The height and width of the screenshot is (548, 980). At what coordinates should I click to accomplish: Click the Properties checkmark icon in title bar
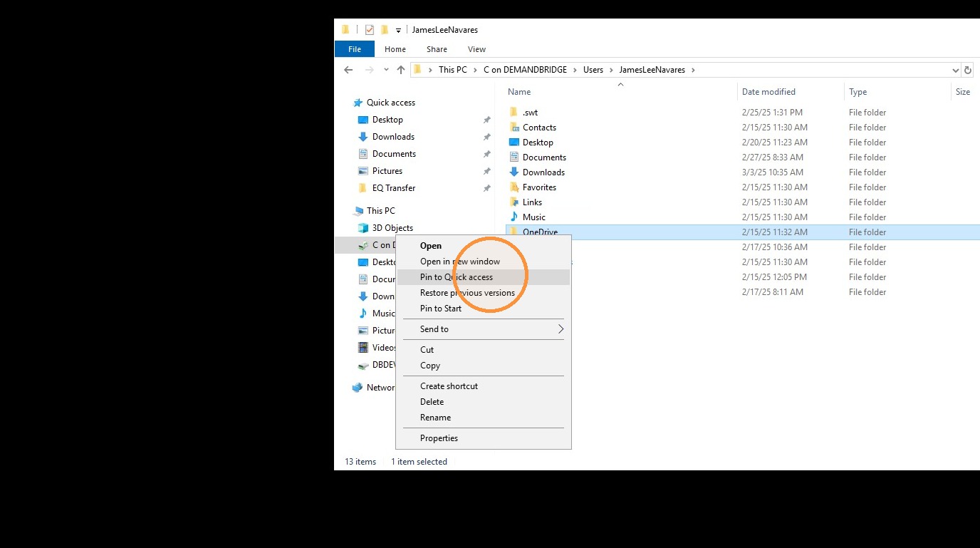click(x=369, y=30)
